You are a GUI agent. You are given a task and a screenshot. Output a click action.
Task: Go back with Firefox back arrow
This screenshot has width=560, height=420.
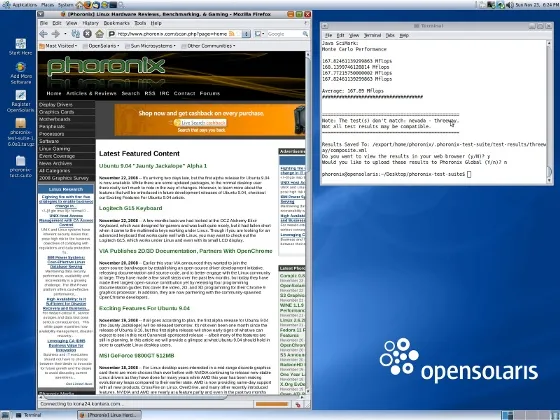pos(44,34)
